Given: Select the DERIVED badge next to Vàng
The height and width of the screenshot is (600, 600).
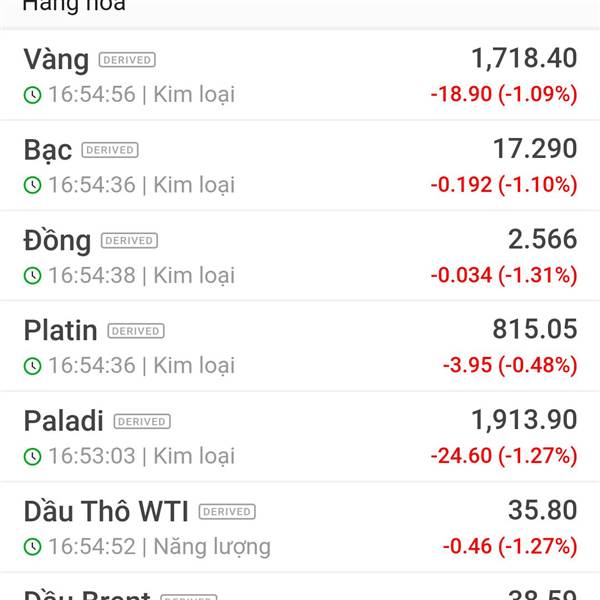Looking at the screenshot, I should tap(127, 60).
